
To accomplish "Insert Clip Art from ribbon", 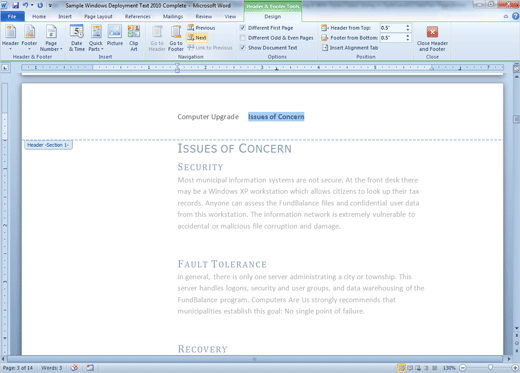I will click(x=134, y=38).
